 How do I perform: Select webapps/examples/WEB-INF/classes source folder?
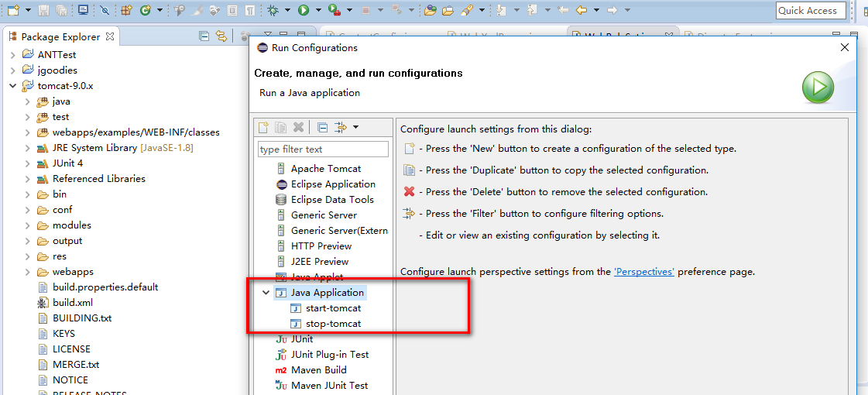(x=136, y=132)
